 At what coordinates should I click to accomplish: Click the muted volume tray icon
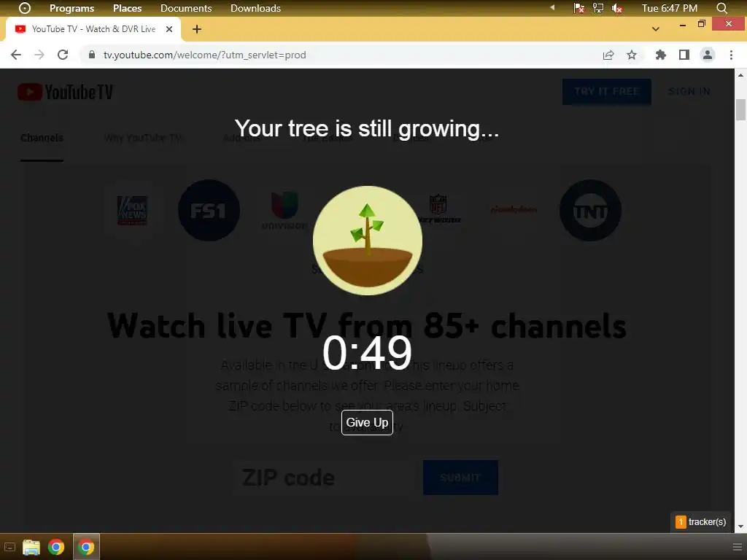617,8
